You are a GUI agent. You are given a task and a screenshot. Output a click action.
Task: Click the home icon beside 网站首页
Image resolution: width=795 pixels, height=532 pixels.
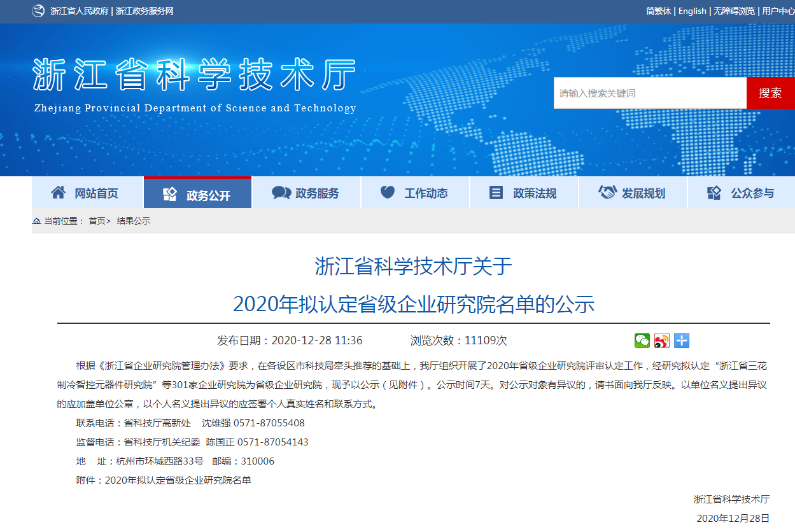click(59, 192)
